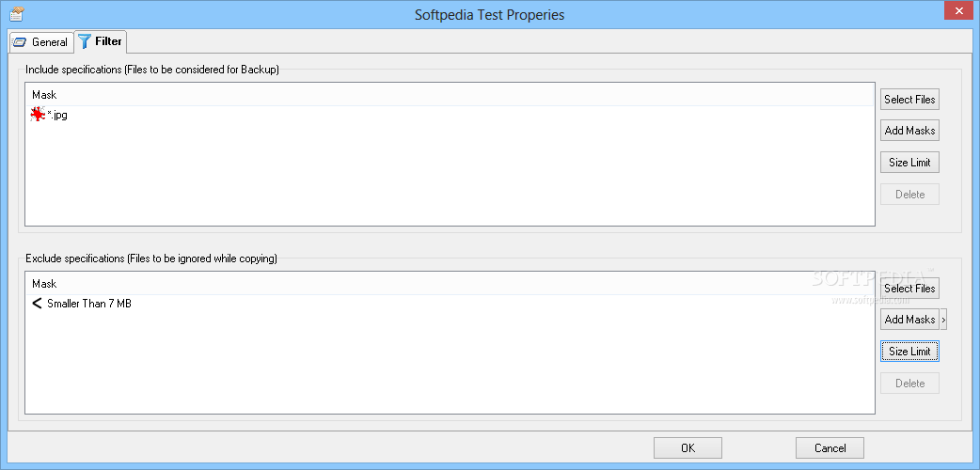The image size is (980, 470).
Task: Expand the arrow next to exclude Add Masks
Action: point(943,320)
